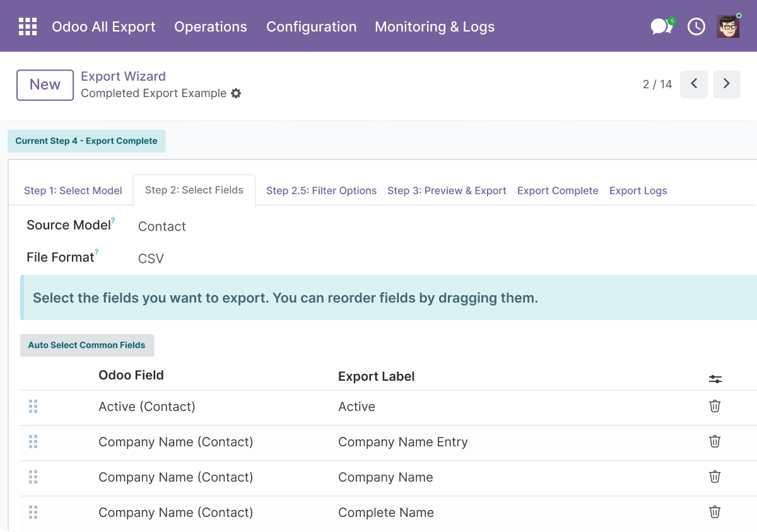Click File Format help question mark
757x532 pixels.
coord(97,253)
